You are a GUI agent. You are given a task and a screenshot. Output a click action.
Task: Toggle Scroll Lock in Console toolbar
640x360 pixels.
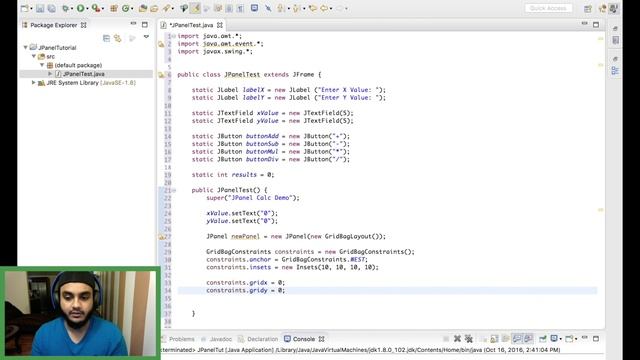[494, 338]
